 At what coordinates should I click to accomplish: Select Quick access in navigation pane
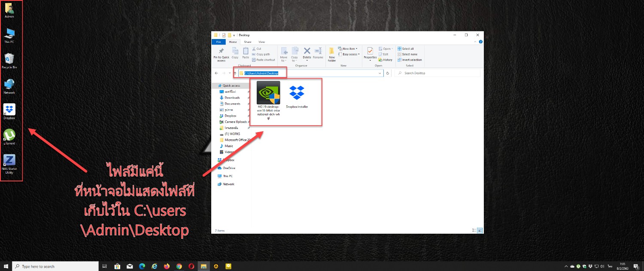pyautogui.click(x=231, y=85)
